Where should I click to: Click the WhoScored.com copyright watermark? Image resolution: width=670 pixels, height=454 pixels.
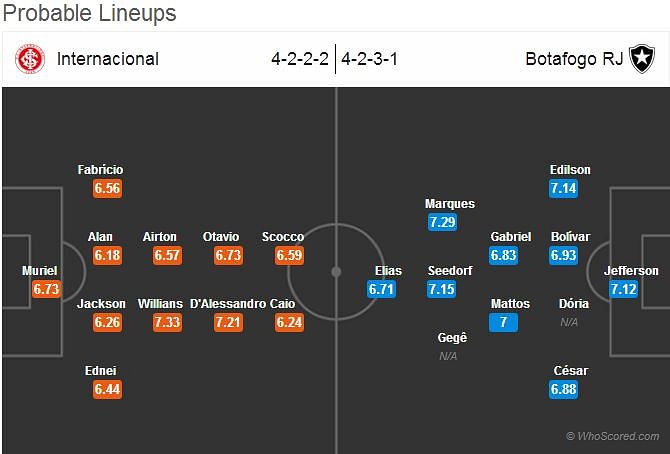point(612,436)
